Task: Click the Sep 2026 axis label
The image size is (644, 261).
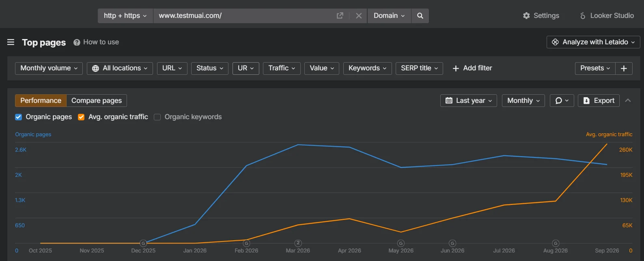Action: click(607, 250)
